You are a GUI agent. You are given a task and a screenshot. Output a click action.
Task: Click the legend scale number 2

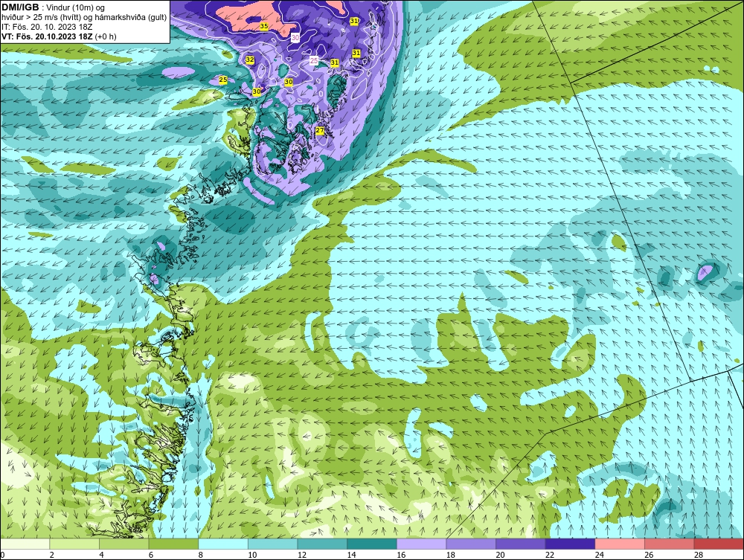pyautogui.click(x=52, y=555)
